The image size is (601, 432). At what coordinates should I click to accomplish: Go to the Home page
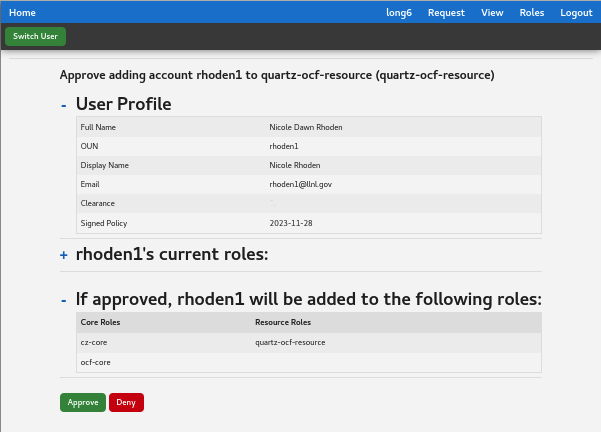22,13
